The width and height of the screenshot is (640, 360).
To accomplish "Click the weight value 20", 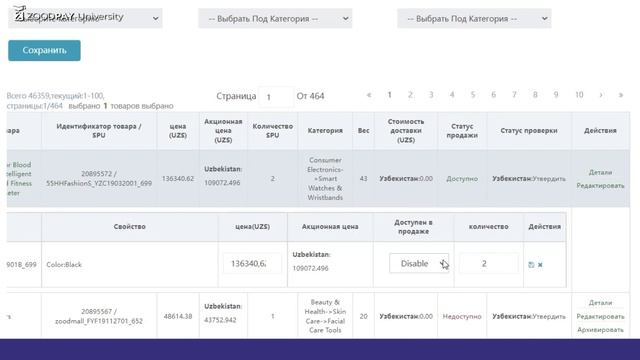I will point(363,316).
